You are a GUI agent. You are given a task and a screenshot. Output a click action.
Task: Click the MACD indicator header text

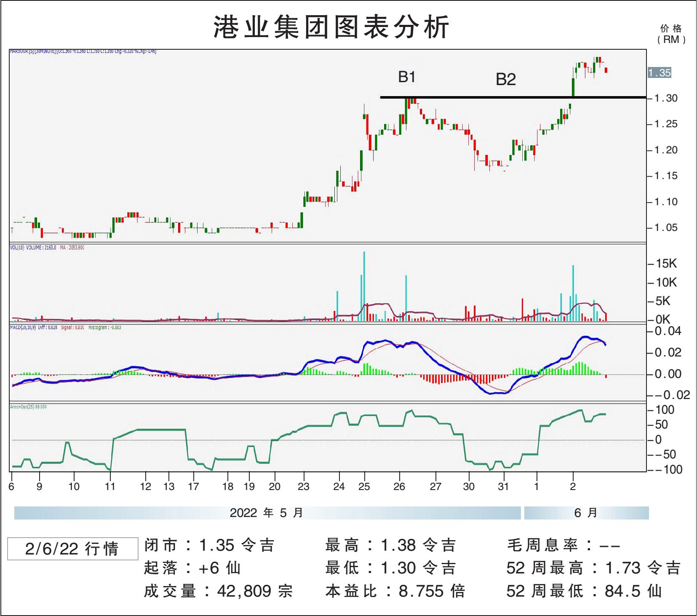point(65,327)
